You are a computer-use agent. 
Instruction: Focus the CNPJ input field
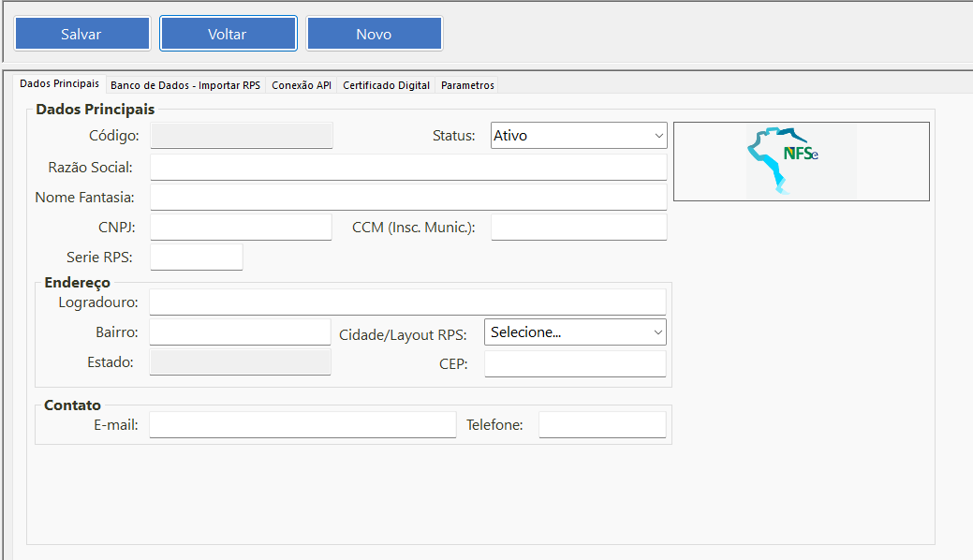tap(241, 228)
